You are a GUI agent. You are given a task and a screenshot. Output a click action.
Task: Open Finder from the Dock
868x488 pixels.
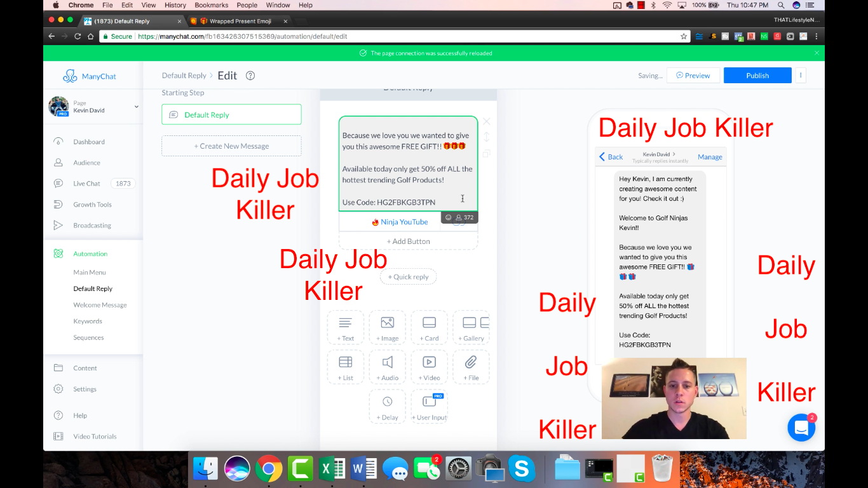(x=206, y=470)
